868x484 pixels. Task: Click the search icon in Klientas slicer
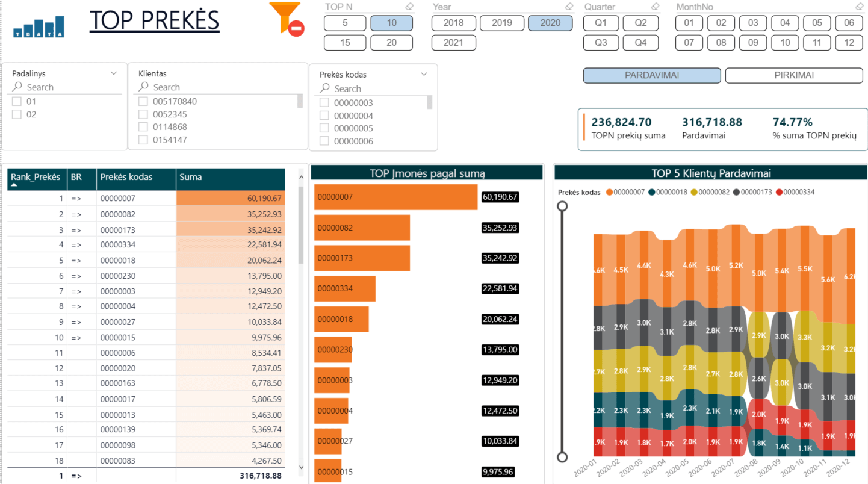143,87
